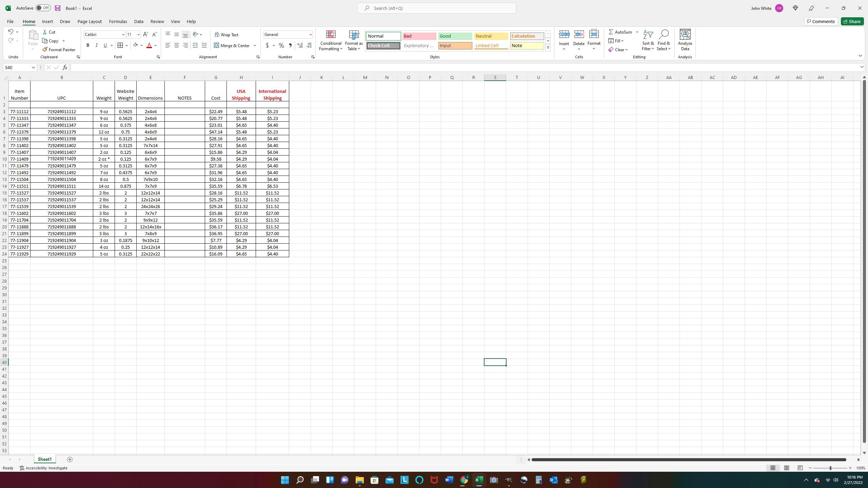Switch to Page Layout view icon
Image resolution: width=868 pixels, height=488 pixels.
tap(787, 468)
